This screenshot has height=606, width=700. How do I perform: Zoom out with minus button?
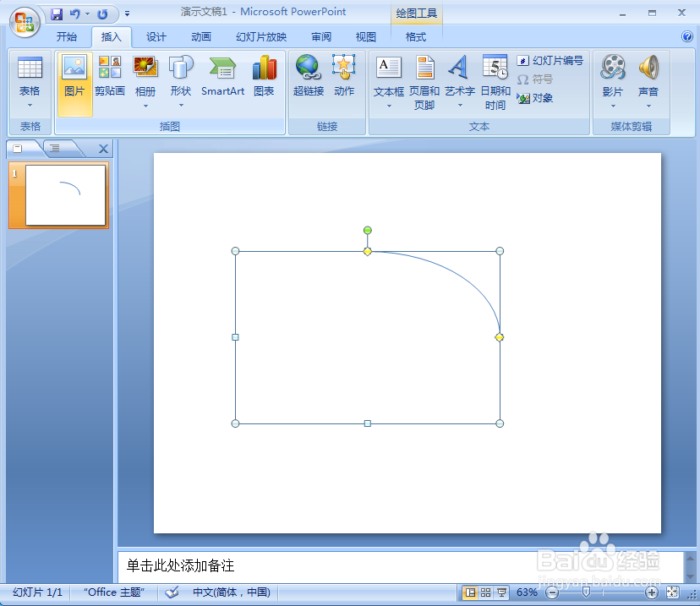[x=552, y=593]
